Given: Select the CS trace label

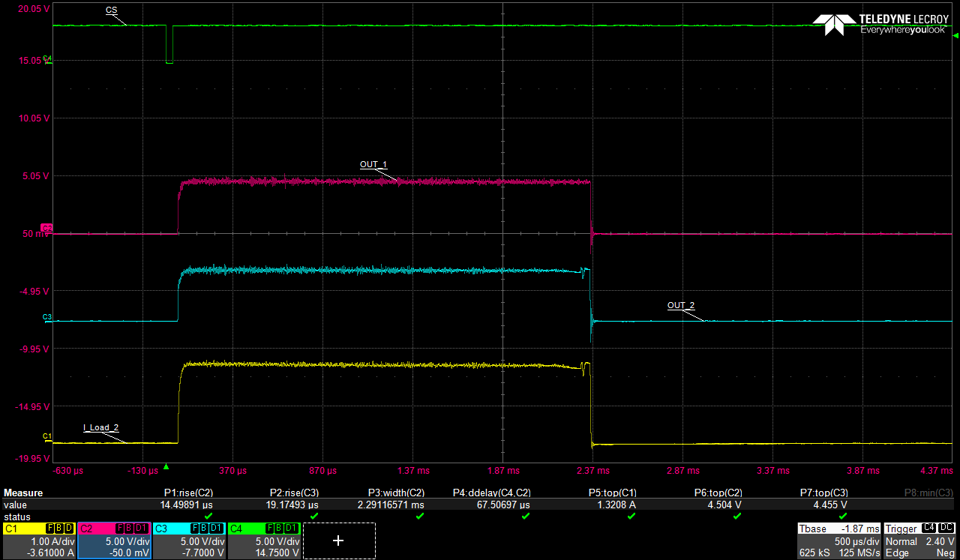Looking at the screenshot, I should (x=111, y=10).
